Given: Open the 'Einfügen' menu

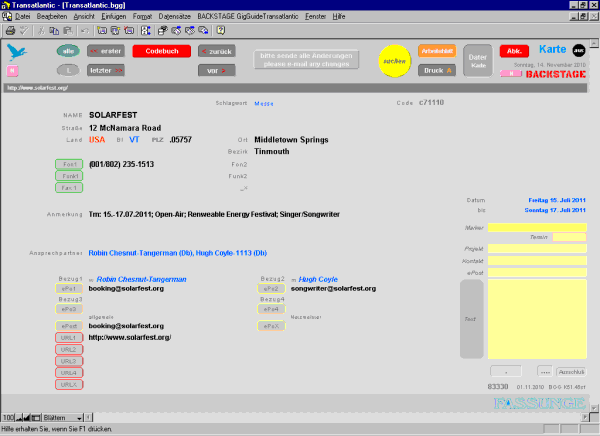Looking at the screenshot, I should click(114, 17).
